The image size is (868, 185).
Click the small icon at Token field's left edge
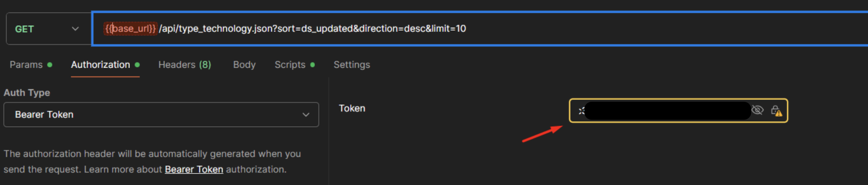pos(581,111)
